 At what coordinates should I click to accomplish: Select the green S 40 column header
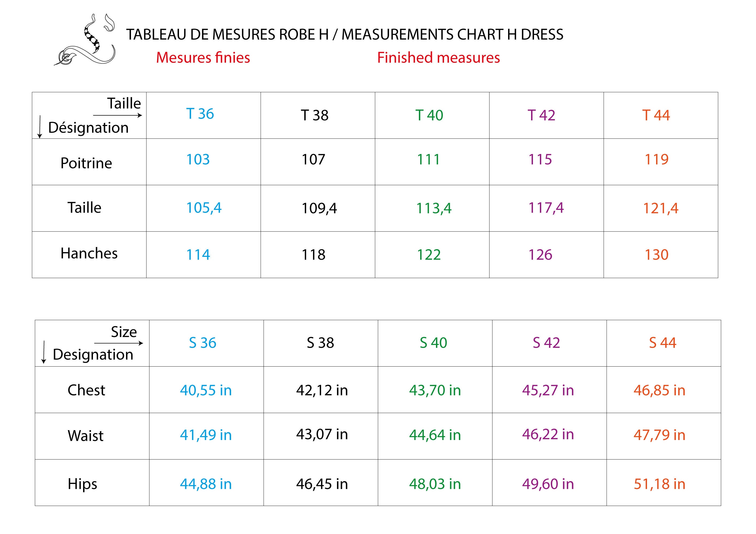(433, 343)
